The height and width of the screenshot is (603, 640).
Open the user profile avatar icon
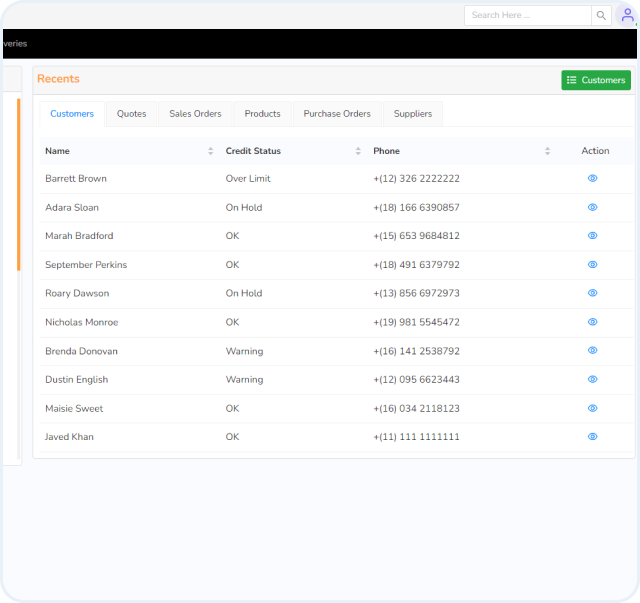pos(627,15)
